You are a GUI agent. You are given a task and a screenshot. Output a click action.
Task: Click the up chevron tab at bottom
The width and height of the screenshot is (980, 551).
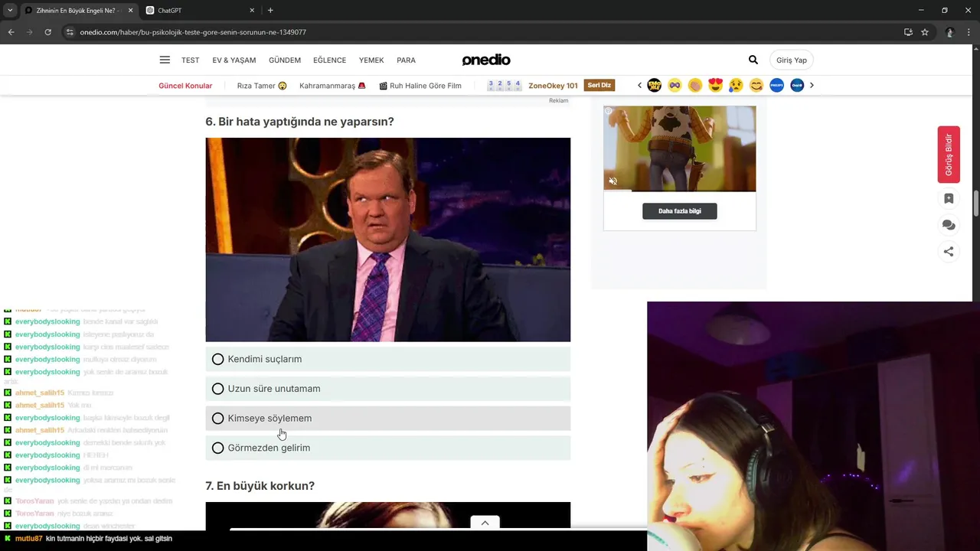click(x=485, y=523)
